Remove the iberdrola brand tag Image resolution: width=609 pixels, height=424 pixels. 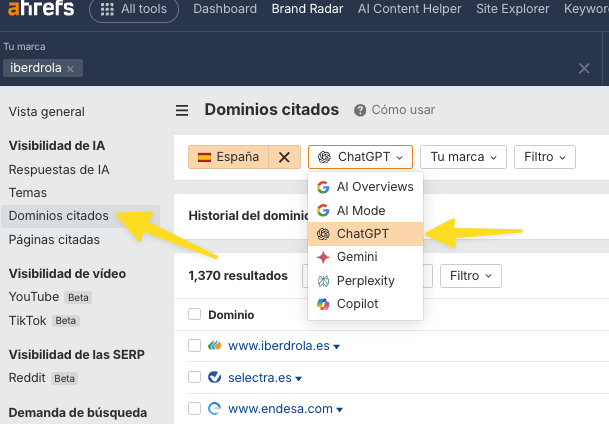pos(70,69)
